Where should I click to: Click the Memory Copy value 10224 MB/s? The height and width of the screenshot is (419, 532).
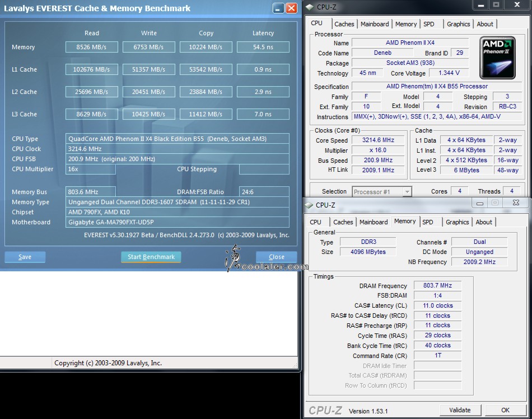[x=206, y=47]
